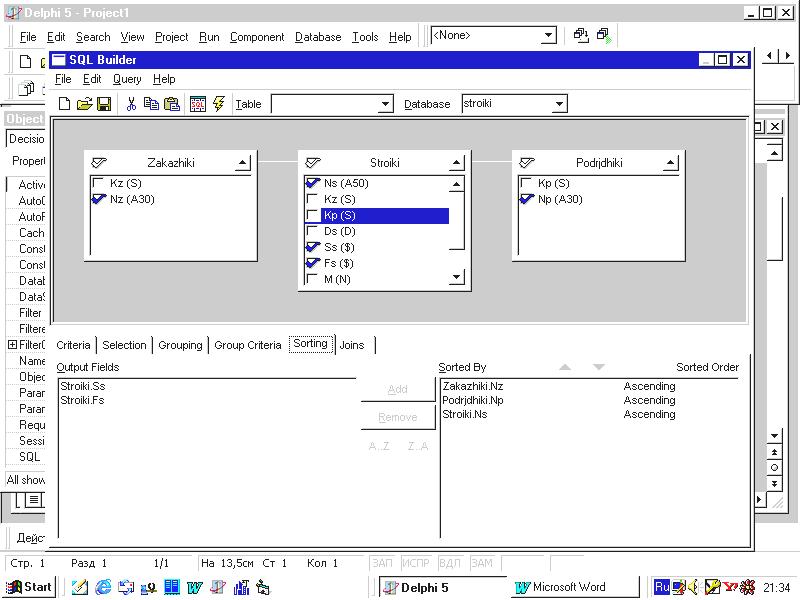Click the Ru language indicator in tray
This screenshot has width=800, height=600.
(662, 587)
